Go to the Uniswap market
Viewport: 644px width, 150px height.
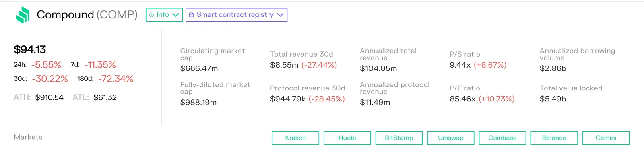pos(451,138)
